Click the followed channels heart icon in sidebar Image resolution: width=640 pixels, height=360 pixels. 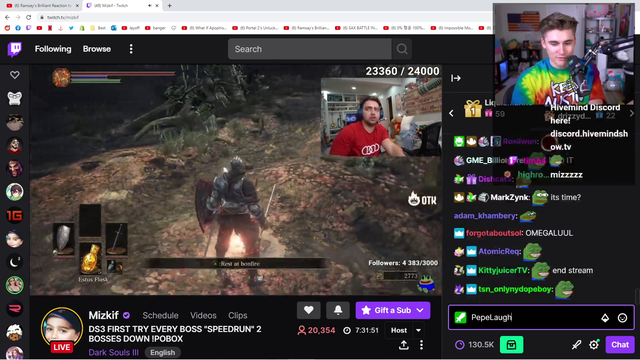coord(15,75)
